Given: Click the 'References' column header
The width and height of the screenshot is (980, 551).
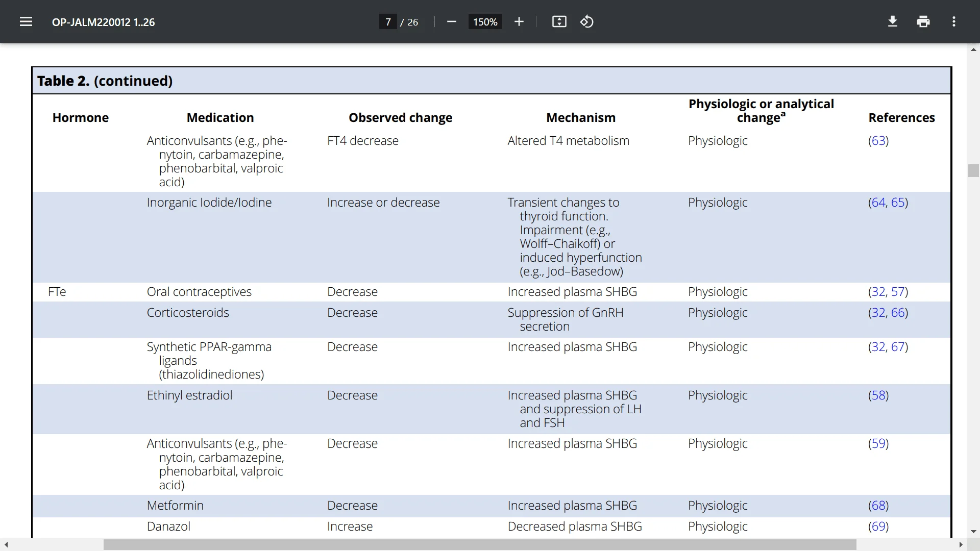Looking at the screenshot, I should [x=902, y=118].
